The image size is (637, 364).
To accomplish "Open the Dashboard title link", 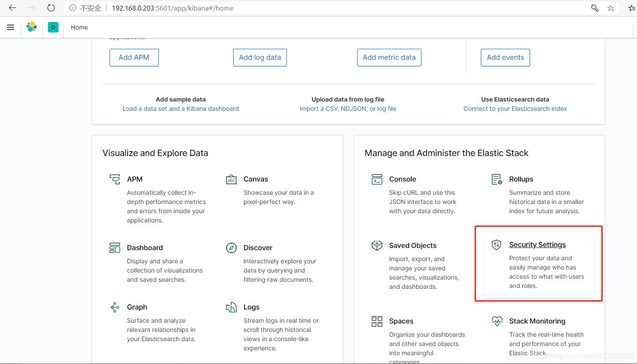I will [145, 248].
